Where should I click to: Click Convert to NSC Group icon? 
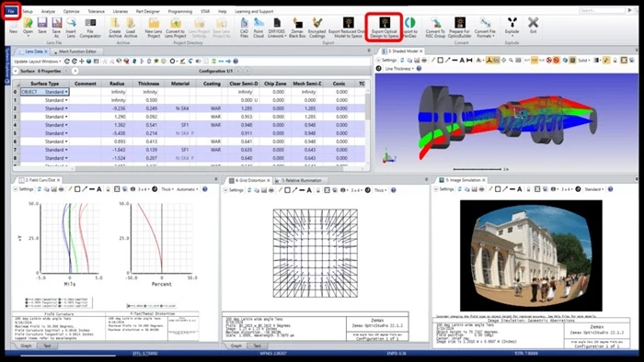(x=435, y=27)
